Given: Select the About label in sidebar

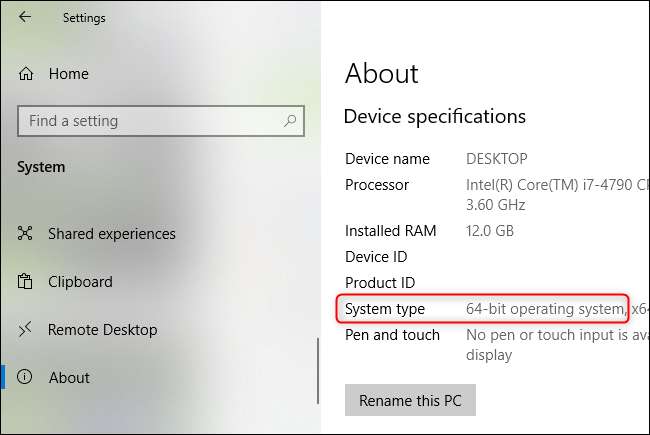Looking at the screenshot, I should [x=69, y=378].
